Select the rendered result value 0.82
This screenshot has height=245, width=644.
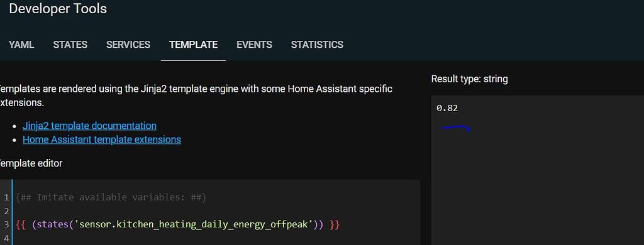coord(447,108)
